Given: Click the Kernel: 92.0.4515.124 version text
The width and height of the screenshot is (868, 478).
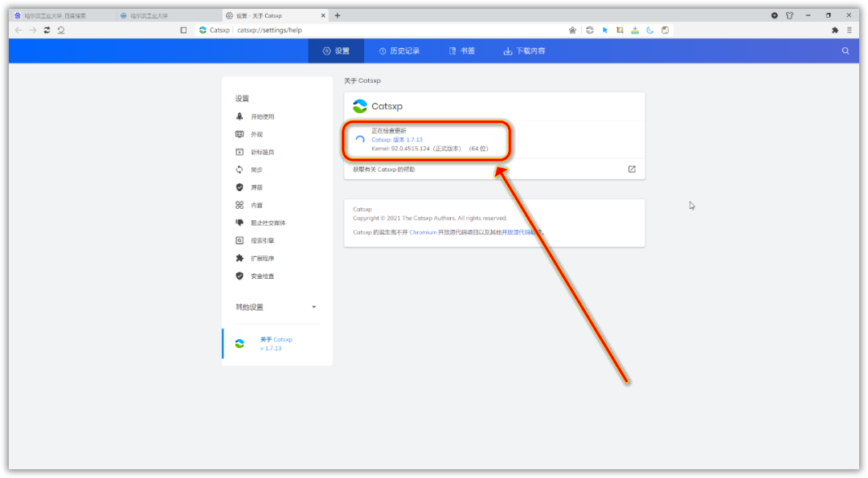Looking at the screenshot, I should tap(429, 149).
